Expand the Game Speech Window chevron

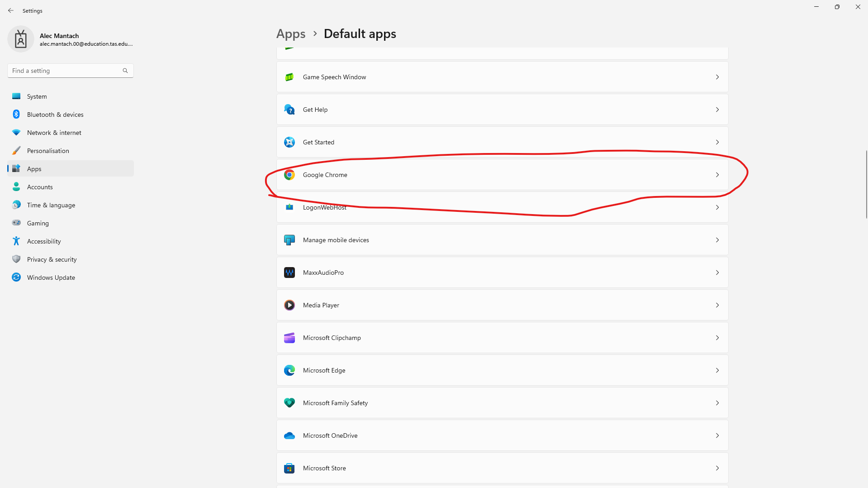coord(717,77)
